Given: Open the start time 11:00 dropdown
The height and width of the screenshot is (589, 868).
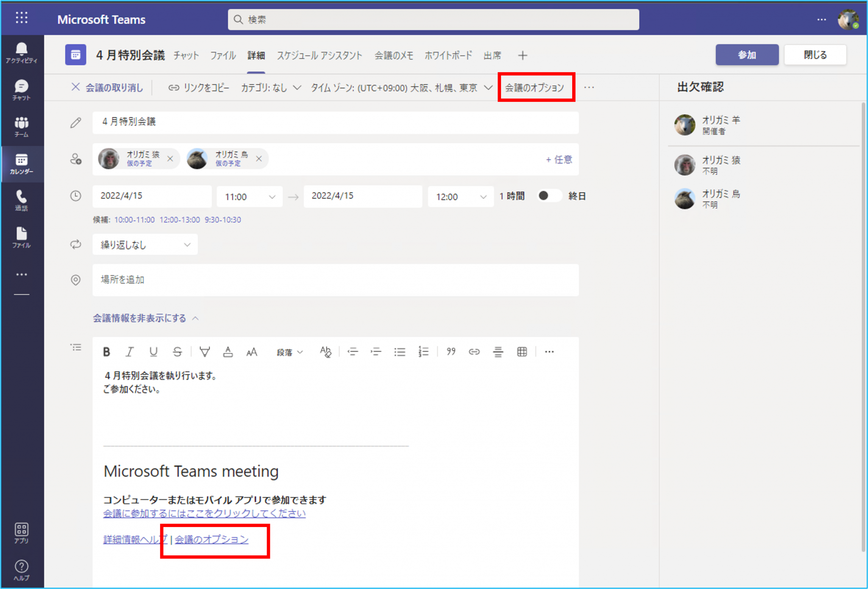Looking at the screenshot, I should pyautogui.click(x=250, y=196).
